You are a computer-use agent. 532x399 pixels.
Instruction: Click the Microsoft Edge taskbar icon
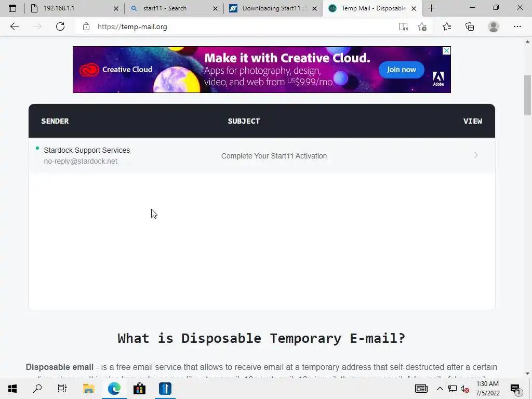[114, 389]
